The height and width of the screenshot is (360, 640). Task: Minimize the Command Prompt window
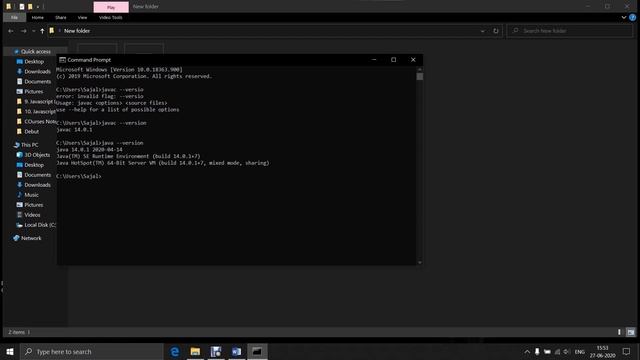pos(374,60)
